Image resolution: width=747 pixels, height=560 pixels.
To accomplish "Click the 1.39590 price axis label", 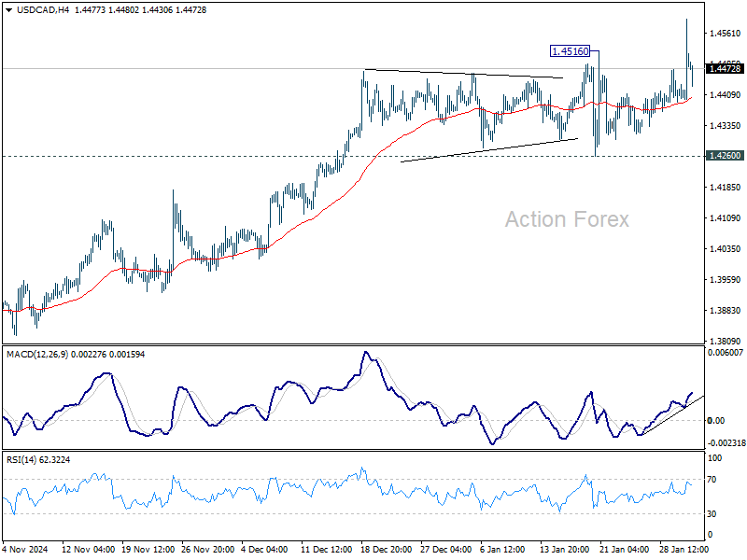I will click(x=726, y=279).
